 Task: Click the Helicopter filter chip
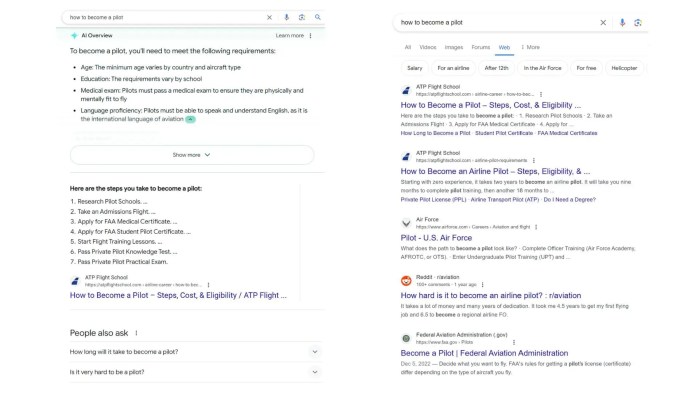624,68
